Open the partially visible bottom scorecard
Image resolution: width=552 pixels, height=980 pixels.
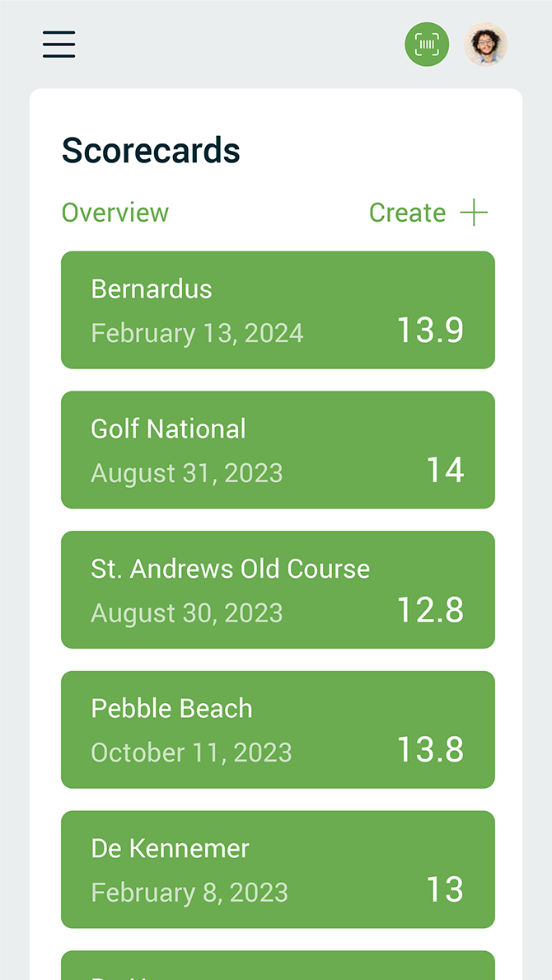click(x=278, y=966)
